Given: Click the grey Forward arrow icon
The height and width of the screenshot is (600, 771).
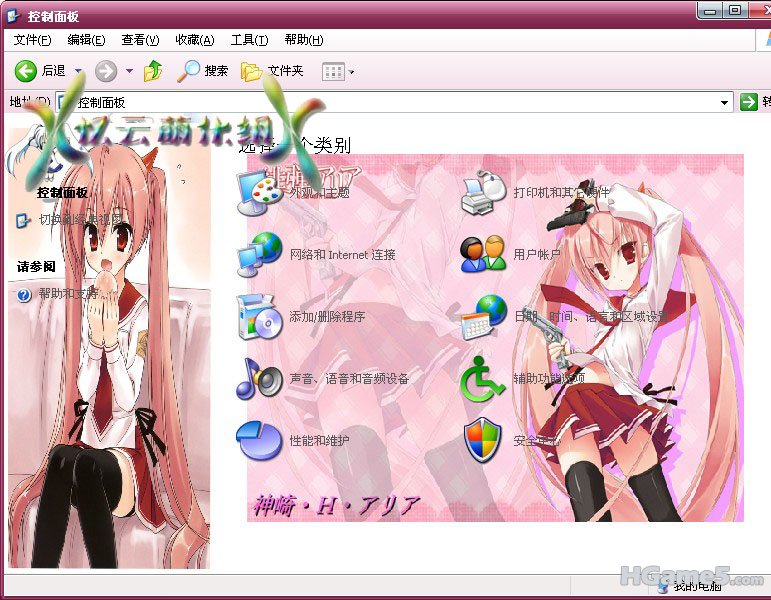Looking at the screenshot, I should [106, 71].
